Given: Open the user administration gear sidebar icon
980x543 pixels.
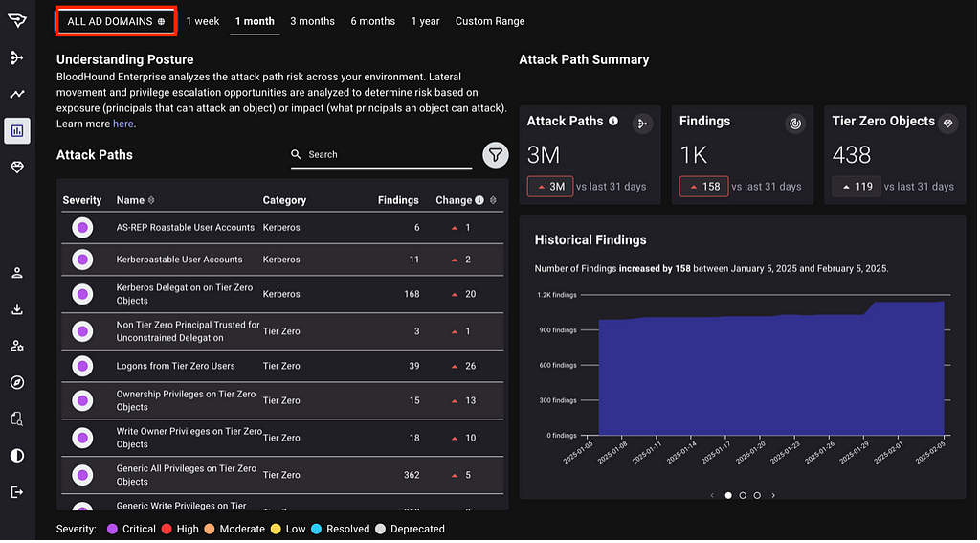Looking at the screenshot, I should tap(17, 346).
